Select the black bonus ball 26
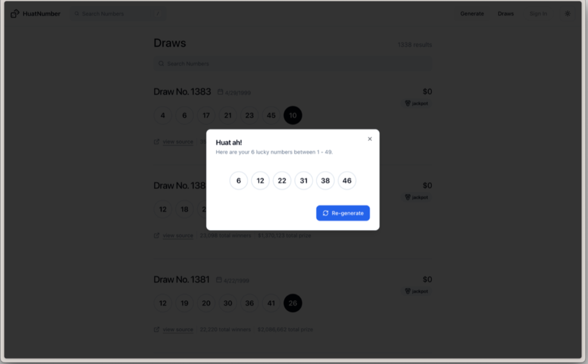588x364 pixels. point(293,303)
